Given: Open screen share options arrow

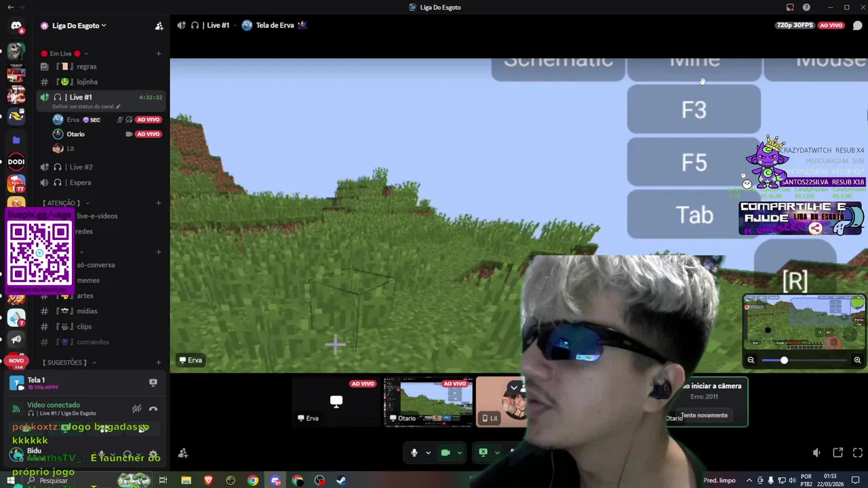Looking at the screenshot, I should pos(497,452).
